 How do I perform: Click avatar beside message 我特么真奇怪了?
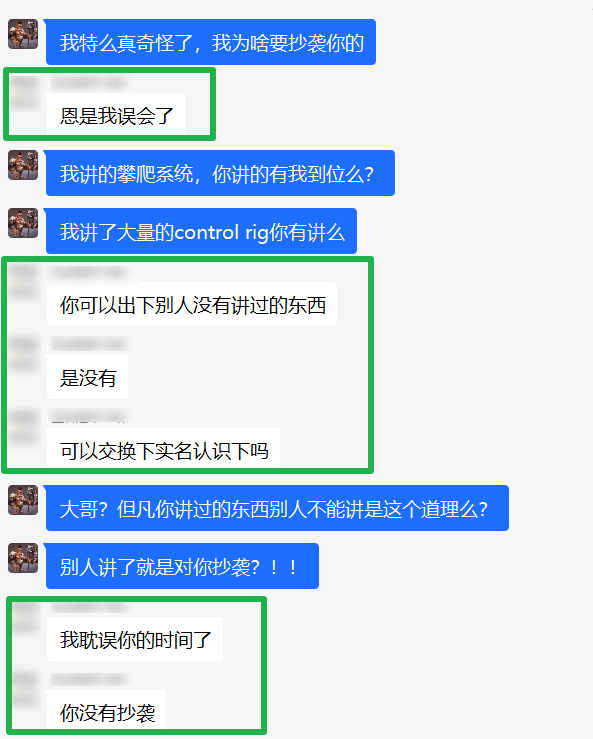(23, 34)
